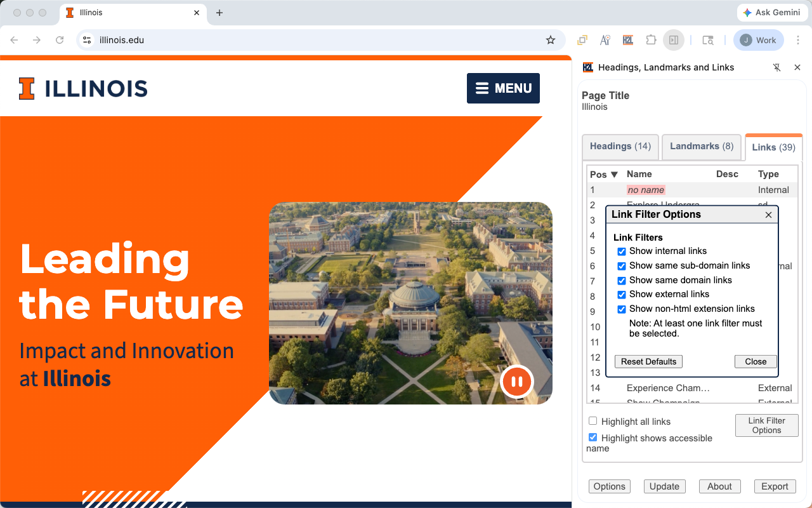Uncheck Show same domain links
This screenshot has width=812, height=508.
click(x=622, y=281)
